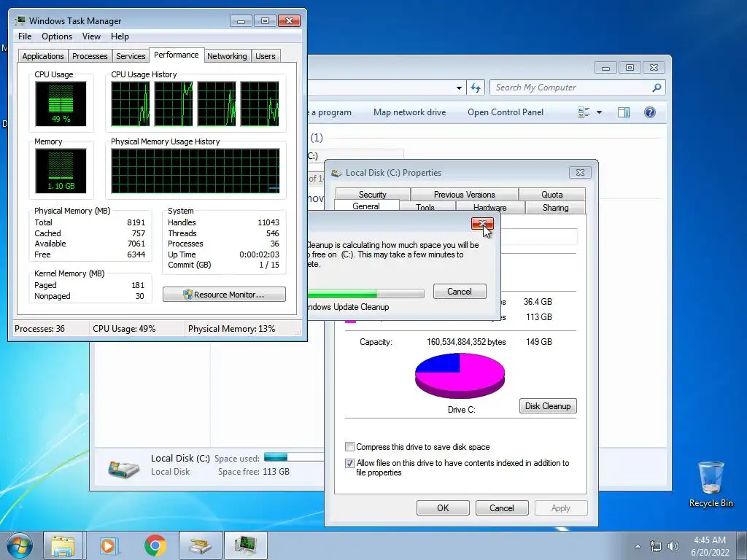Switch to the Processes tab

pos(90,56)
